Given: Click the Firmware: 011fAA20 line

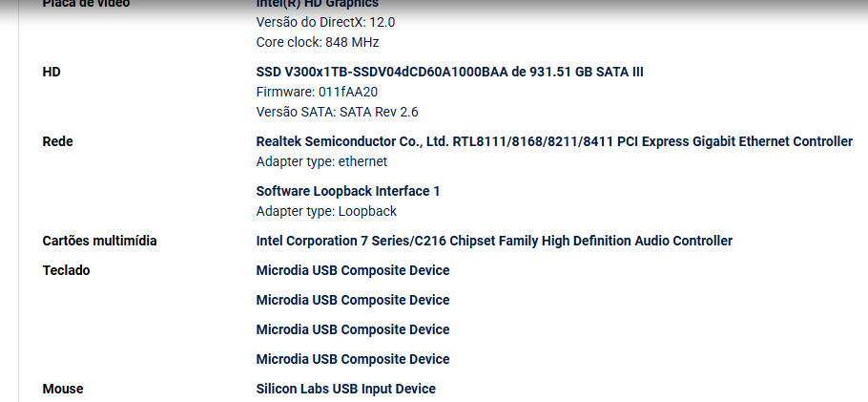Looking at the screenshot, I should pos(317,92).
